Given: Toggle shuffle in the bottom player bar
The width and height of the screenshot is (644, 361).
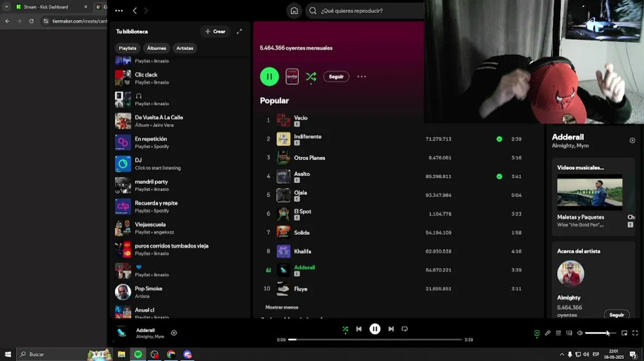Looking at the screenshot, I should coord(345,329).
